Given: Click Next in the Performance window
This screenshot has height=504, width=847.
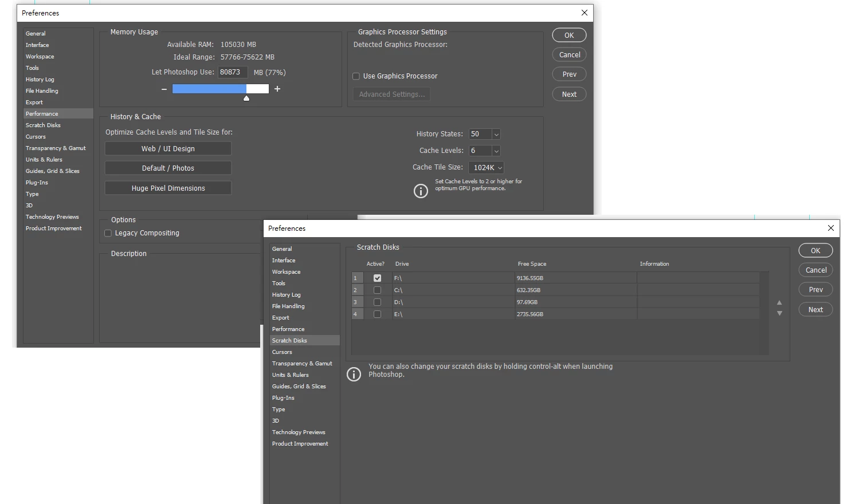Looking at the screenshot, I should point(569,94).
